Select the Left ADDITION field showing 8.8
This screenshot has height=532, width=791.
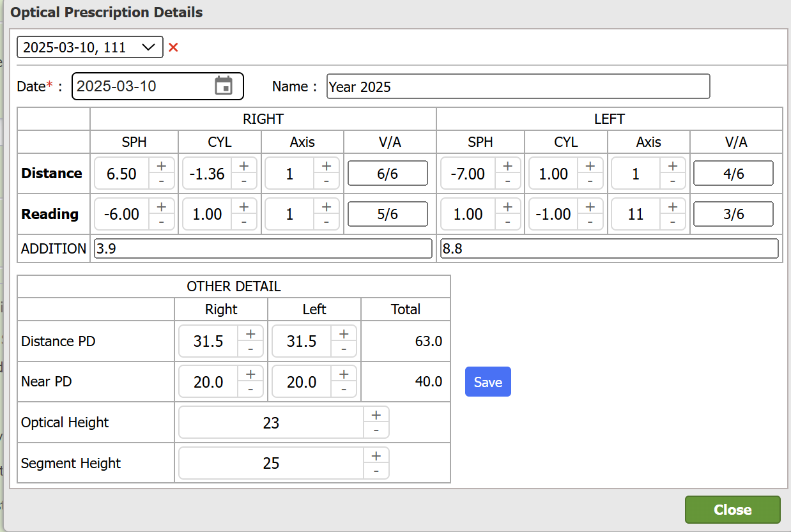610,249
